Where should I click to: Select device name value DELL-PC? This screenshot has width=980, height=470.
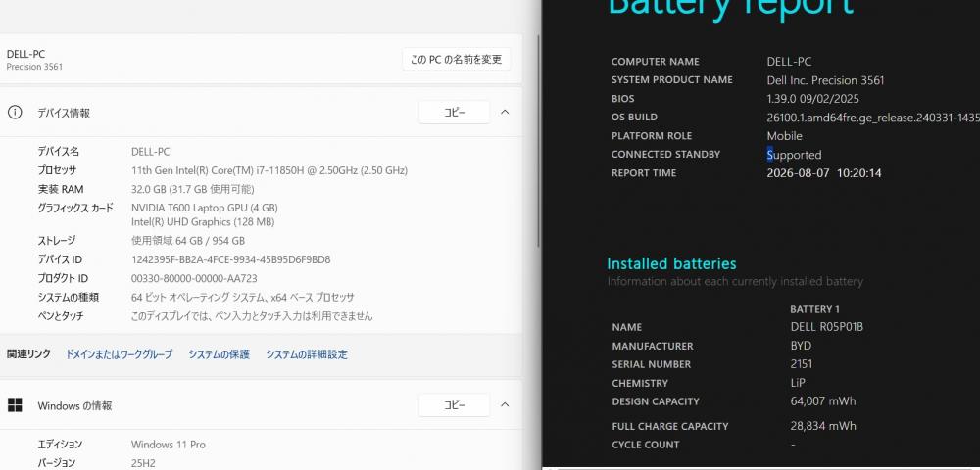point(150,152)
